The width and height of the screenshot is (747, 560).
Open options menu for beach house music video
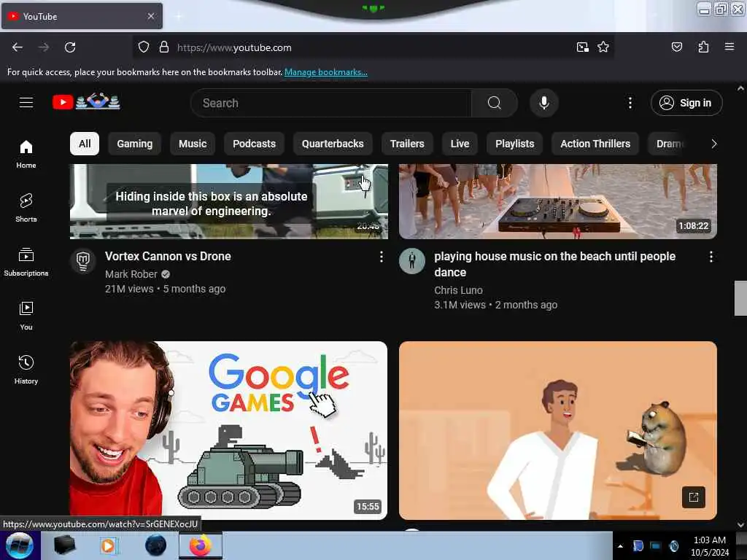pos(711,257)
